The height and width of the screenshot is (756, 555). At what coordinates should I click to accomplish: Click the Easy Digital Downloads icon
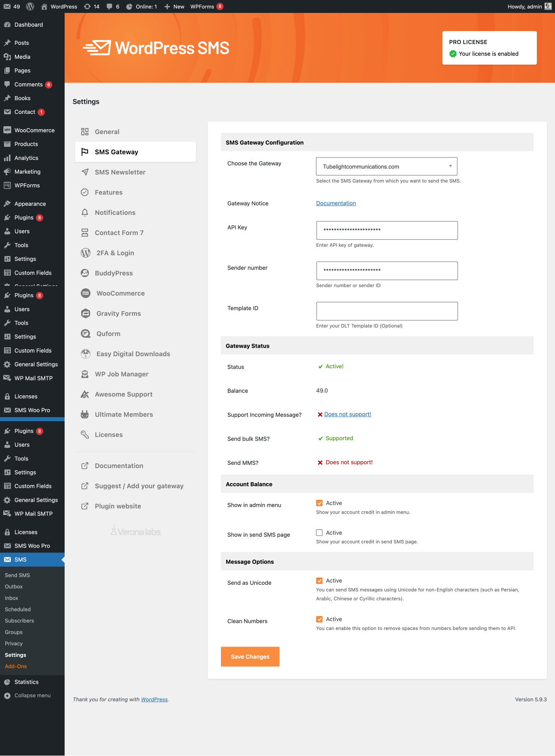pos(86,354)
